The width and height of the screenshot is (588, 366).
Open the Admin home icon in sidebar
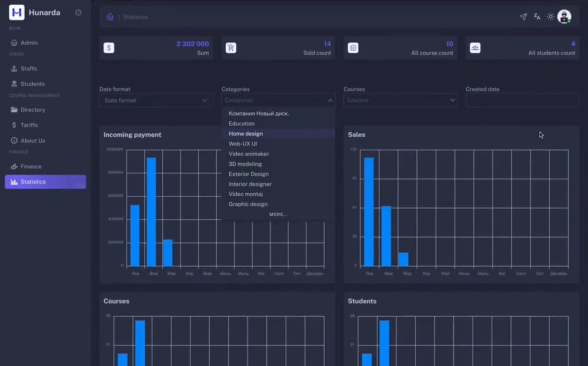tap(14, 43)
